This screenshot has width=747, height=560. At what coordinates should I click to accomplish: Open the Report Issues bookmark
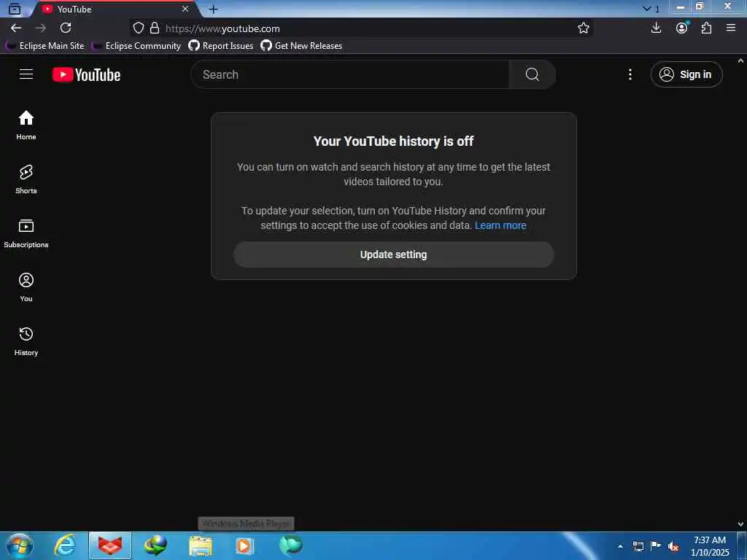click(x=220, y=46)
